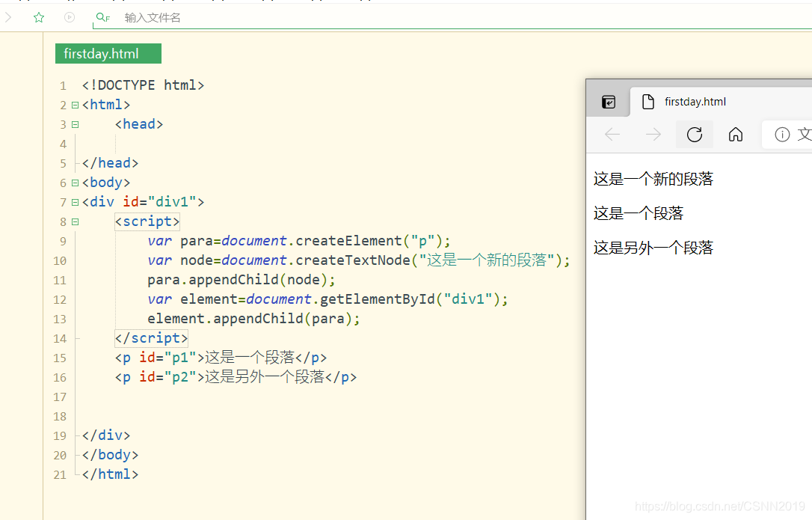Screen dimensions: 812x520
Task: Click the closing </head> tag on line 5
Action: (x=111, y=163)
